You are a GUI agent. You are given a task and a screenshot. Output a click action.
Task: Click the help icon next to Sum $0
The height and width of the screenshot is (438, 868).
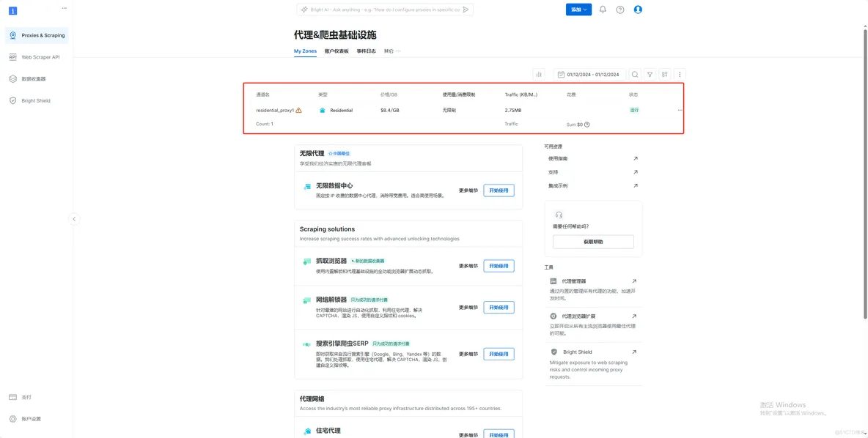[586, 125]
